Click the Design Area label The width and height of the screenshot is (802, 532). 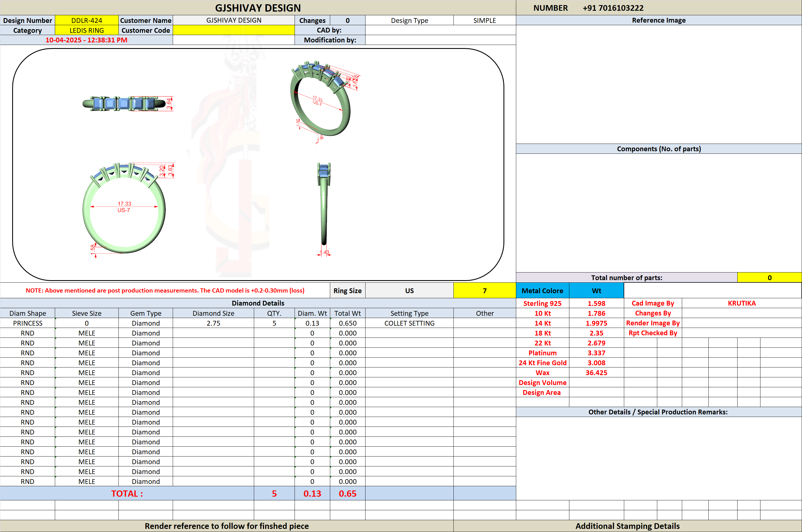point(542,392)
